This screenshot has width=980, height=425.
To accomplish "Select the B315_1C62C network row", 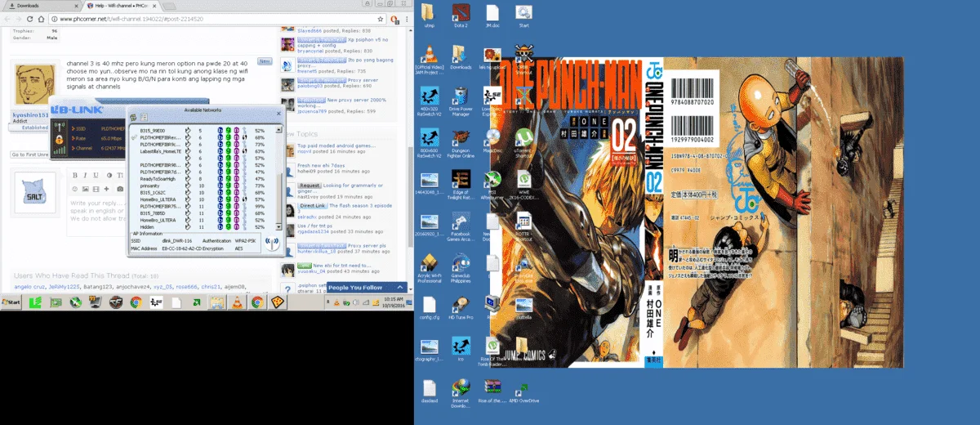I will 202,192.
